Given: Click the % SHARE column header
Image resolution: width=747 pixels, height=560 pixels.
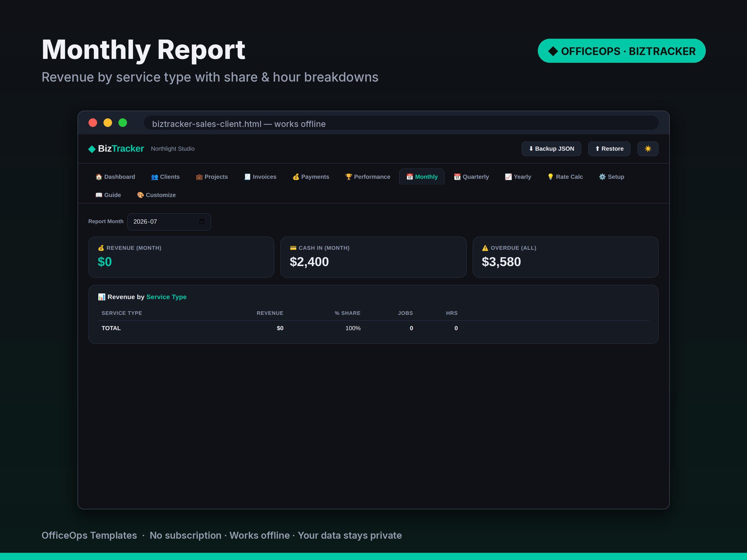Looking at the screenshot, I should [347, 313].
